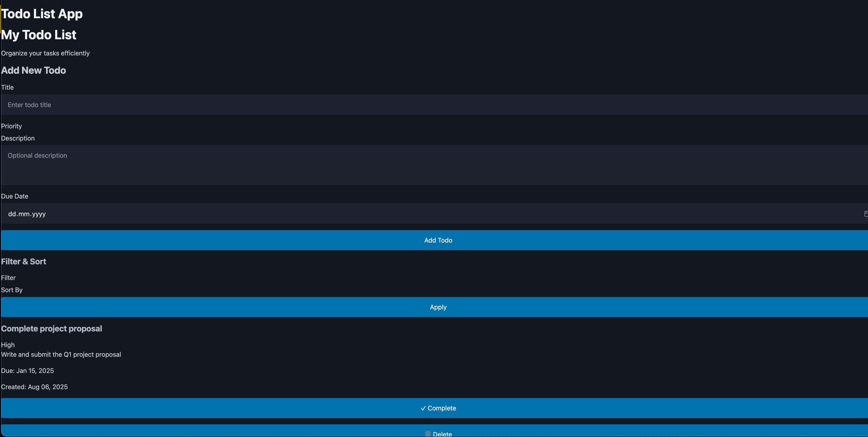Select the Complete project proposal heading
Viewport: 868px width, 437px height.
(x=51, y=328)
